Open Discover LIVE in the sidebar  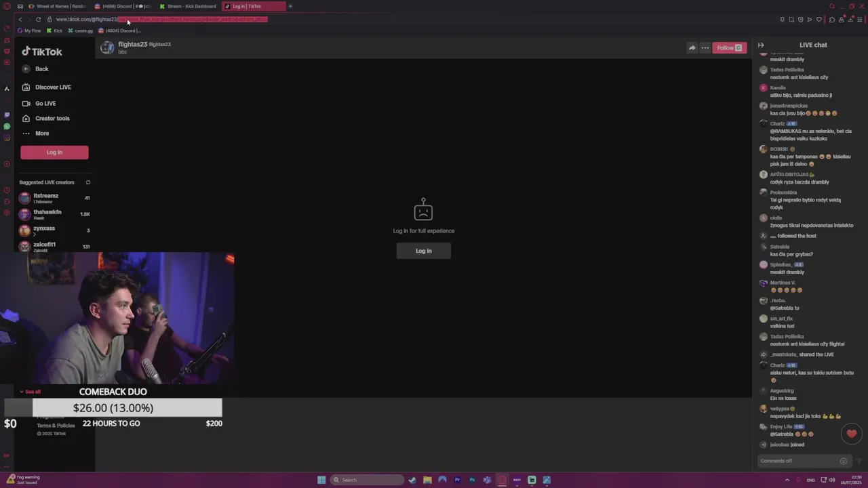pyautogui.click(x=46, y=87)
